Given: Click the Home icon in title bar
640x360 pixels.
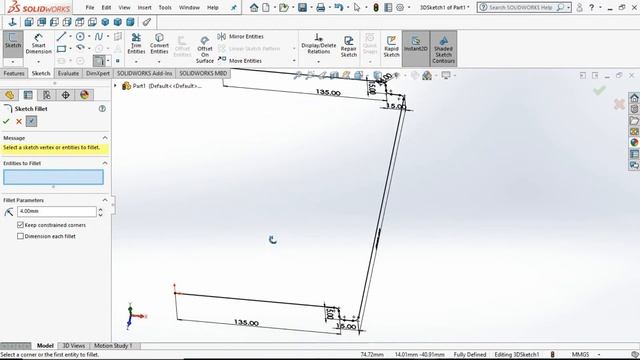Looking at the screenshot, I should pyautogui.click(x=254, y=7).
